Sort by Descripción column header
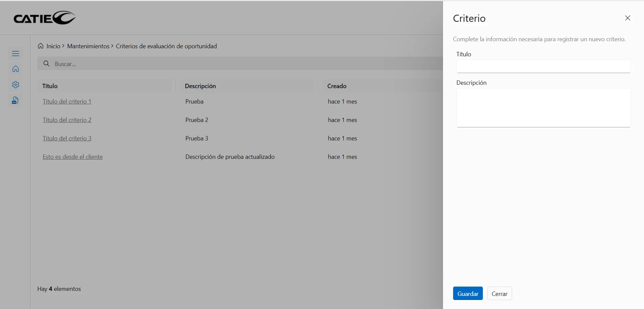644x309 pixels. (x=200, y=86)
